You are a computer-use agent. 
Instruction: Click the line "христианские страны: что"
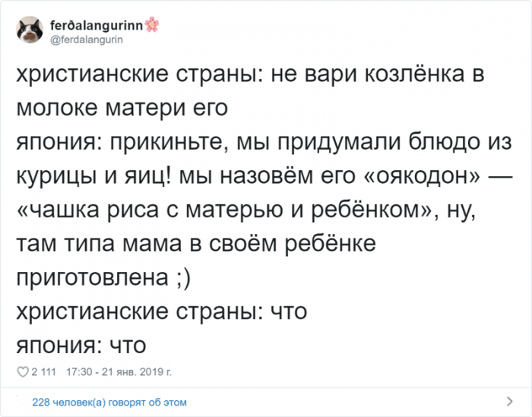pos(162,311)
